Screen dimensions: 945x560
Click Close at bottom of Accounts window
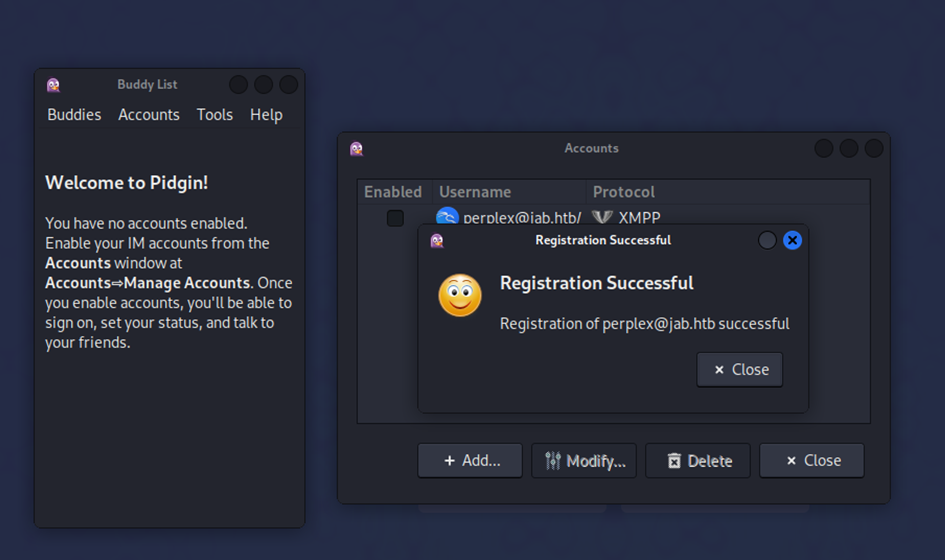[x=812, y=460]
